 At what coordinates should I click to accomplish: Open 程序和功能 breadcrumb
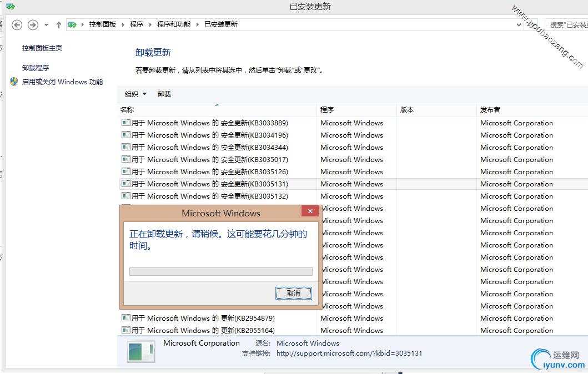(174, 24)
